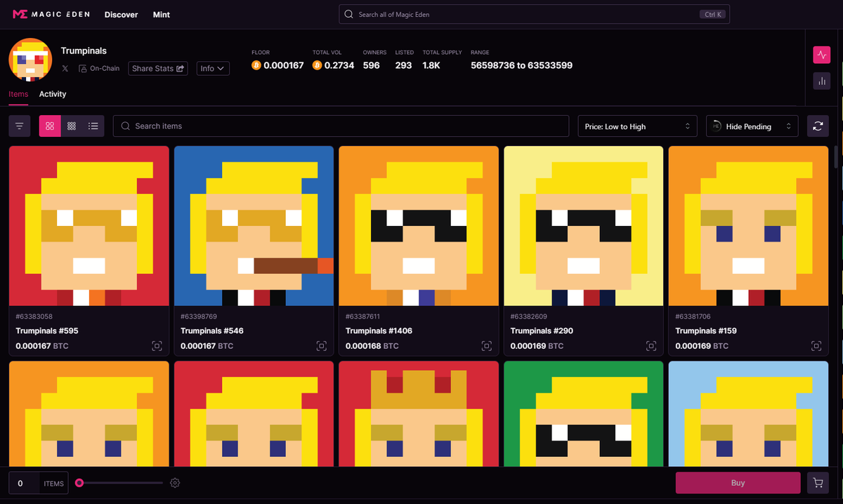Select the large grid view
Screen dimensions: 843x504
[x=50, y=126]
